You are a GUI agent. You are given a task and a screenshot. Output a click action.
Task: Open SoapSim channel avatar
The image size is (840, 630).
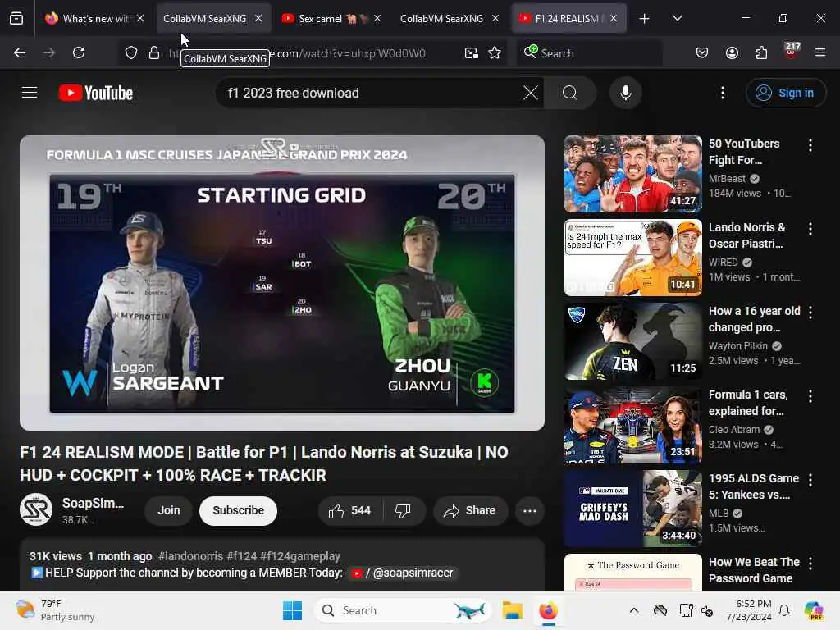pyautogui.click(x=36, y=509)
